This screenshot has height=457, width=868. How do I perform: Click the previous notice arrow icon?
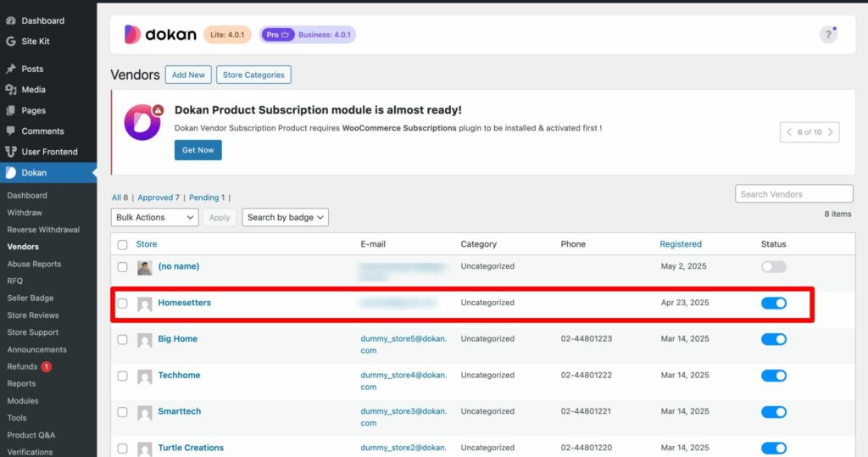click(x=789, y=132)
